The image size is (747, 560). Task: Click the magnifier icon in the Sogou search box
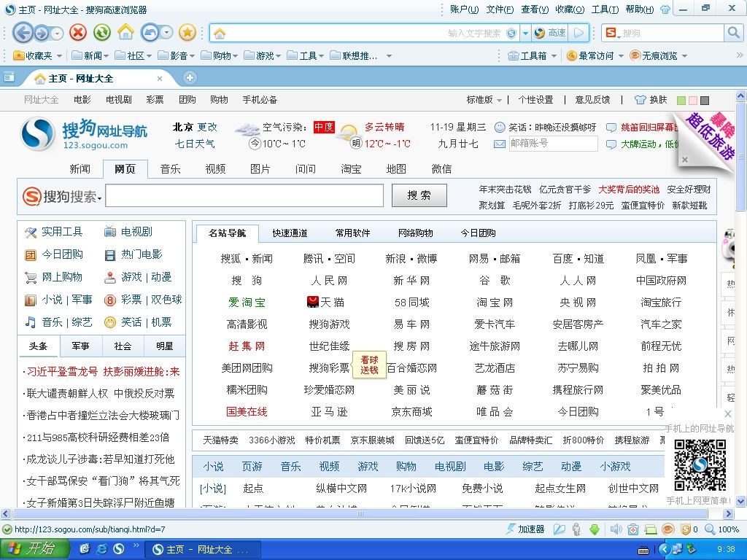(732, 33)
